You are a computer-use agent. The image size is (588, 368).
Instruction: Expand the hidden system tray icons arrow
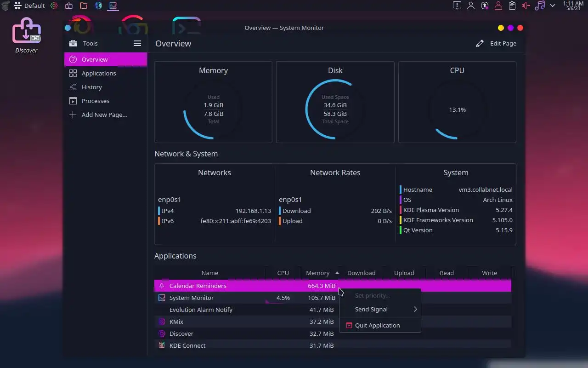coord(553,6)
